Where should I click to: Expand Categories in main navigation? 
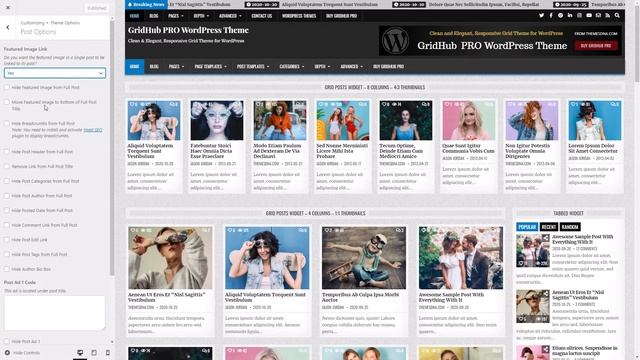click(291, 67)
